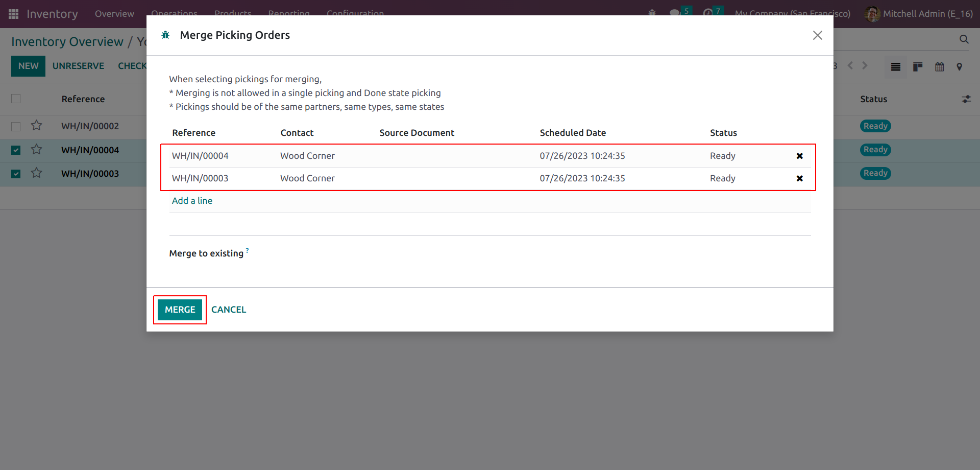980x470 pixels.
Task: Star the WH/IN/00002 picking as favorite
Action: coord(36,126)
